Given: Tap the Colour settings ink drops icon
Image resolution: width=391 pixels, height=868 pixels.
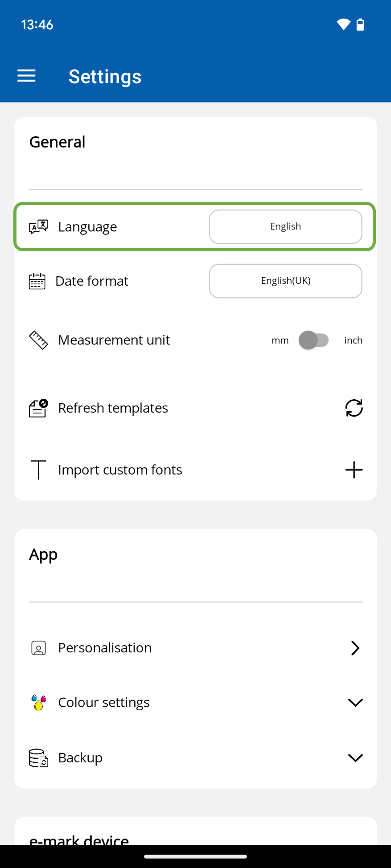Looking at the screenshot, I should pos(38,702).
